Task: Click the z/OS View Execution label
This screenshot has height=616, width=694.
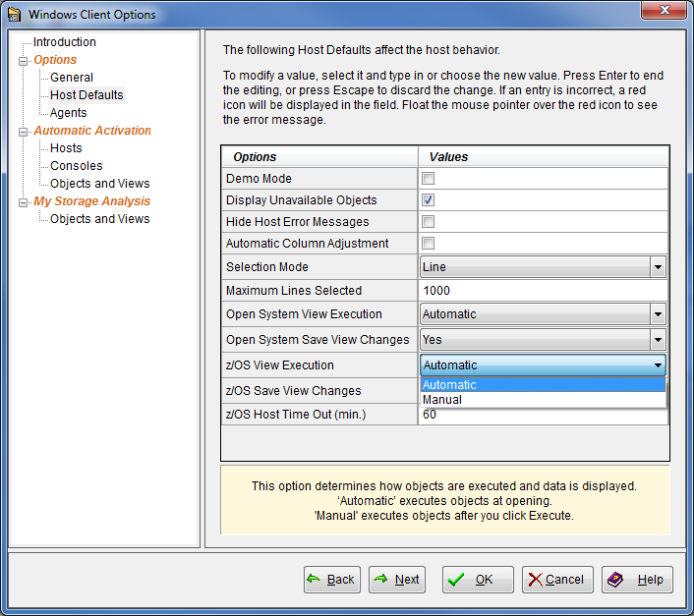Action: (280, 365)
